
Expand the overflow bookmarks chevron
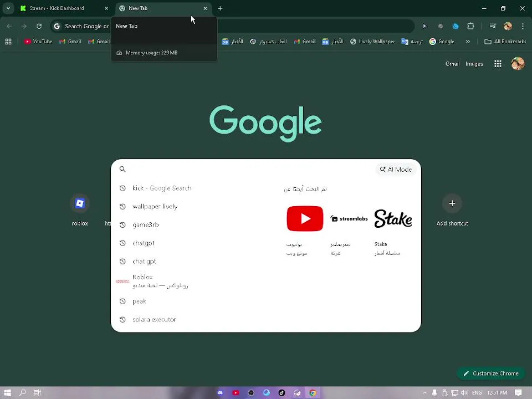(468, 42)
